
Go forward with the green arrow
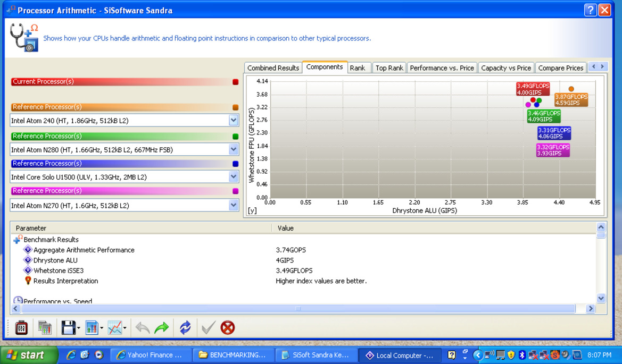[x=161, y=327]
